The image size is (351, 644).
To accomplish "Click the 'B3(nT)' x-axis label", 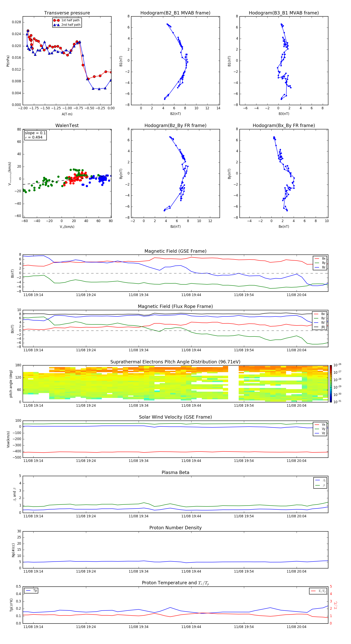I will [284, 114].
